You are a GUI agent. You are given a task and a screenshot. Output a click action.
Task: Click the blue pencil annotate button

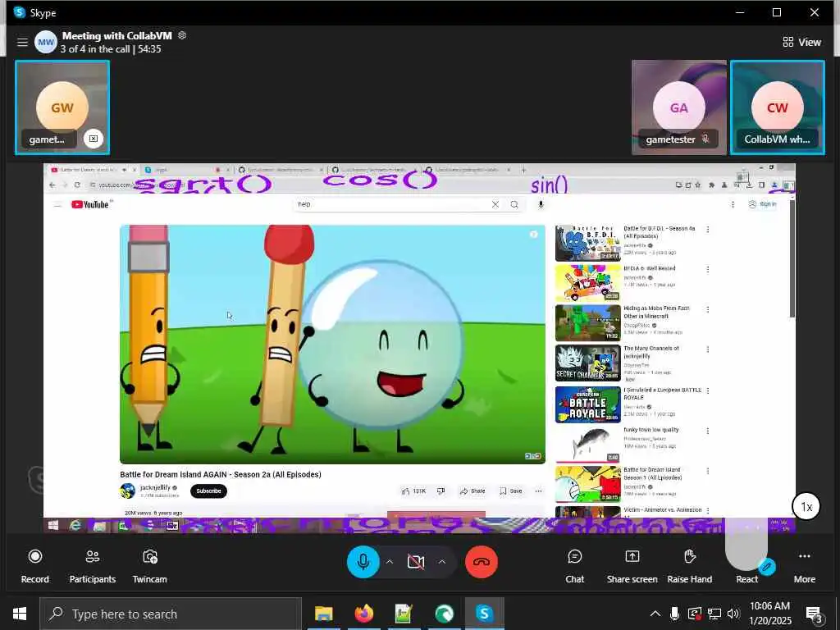767,566
